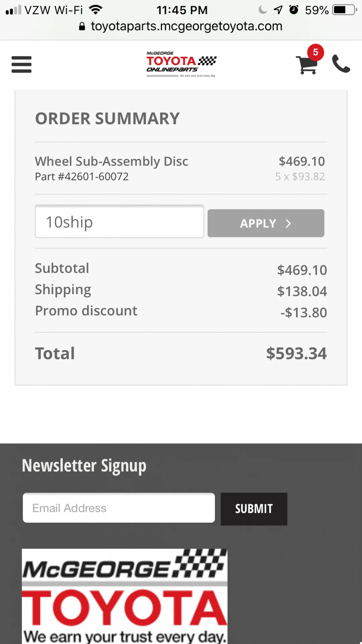This screenshot has height=644, width=362.
Task: Tap the $593.34 order total amount
Action: [296, 354]
